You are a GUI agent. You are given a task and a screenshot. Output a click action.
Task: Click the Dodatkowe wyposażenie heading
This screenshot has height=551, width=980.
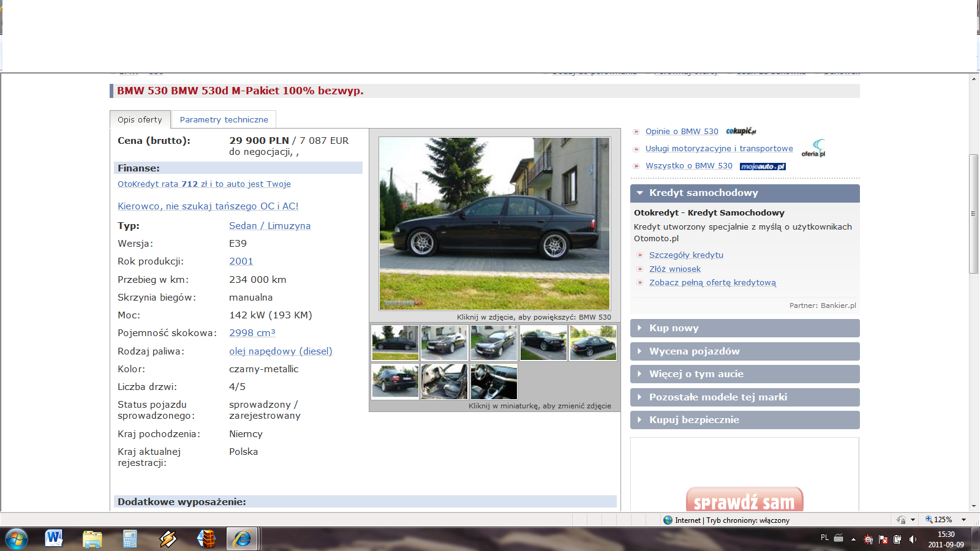(x=182, y=501)
